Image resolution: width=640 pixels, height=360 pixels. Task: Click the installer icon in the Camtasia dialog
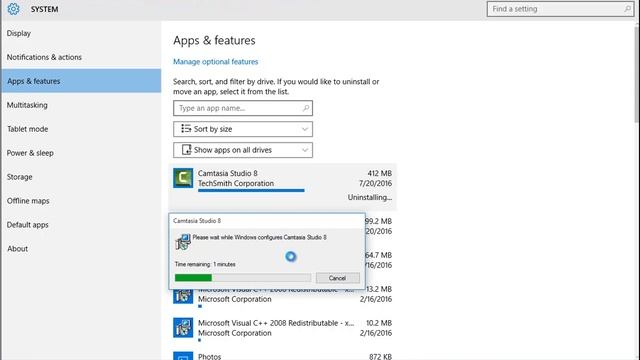[183, 242]
